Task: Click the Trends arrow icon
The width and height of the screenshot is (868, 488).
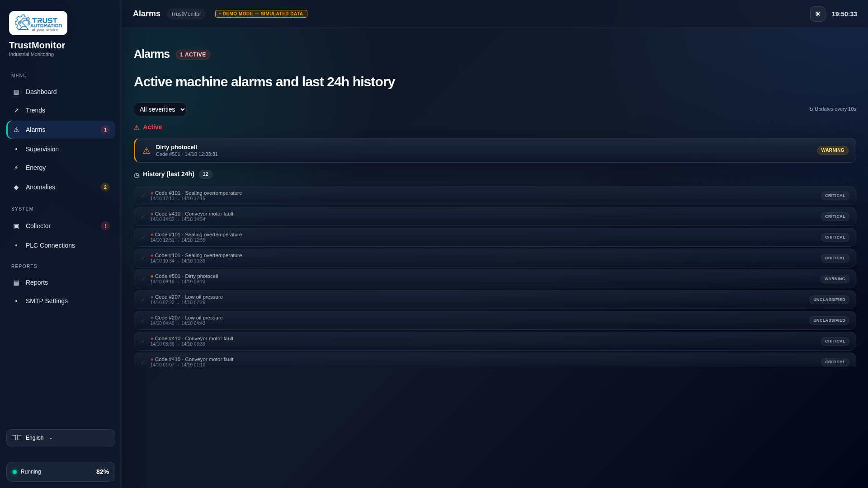Action: click(16, 111)
